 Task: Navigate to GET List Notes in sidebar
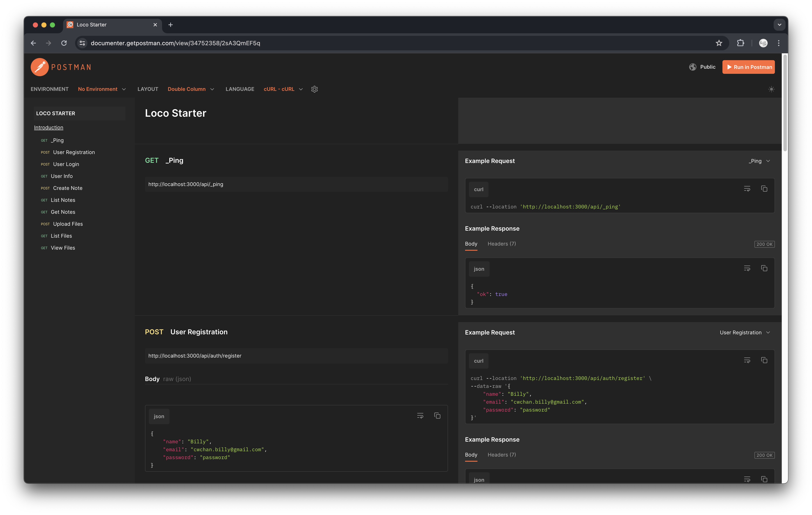coord(58,200)
